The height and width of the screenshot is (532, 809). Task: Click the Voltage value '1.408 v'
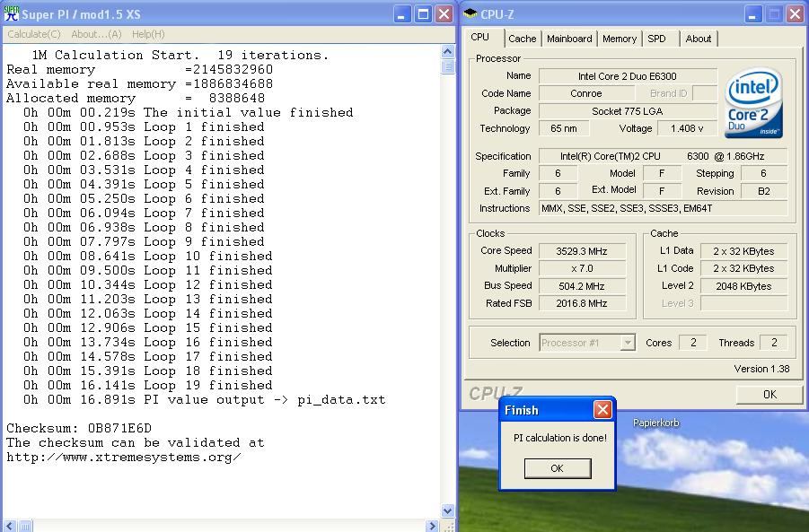tap(687, 128)
